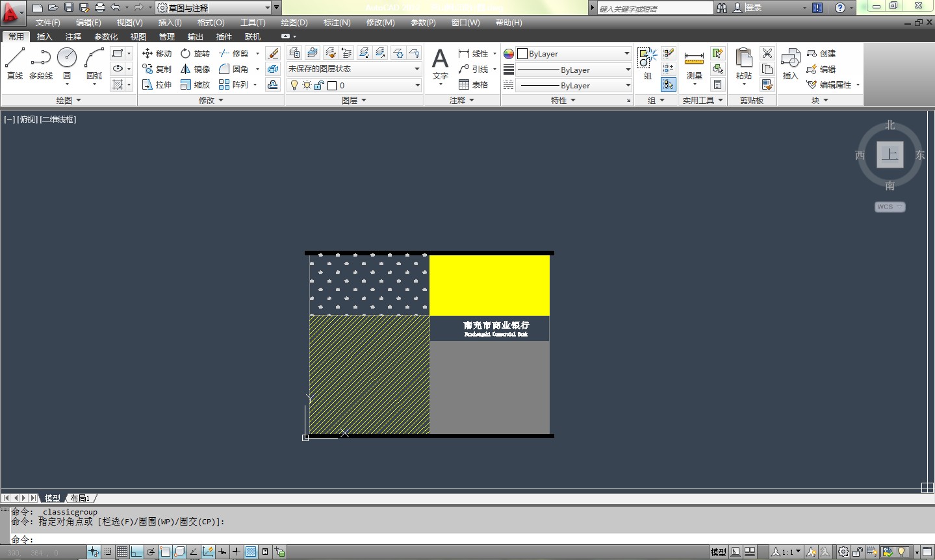Switch to the 参数化 ribbon tab
Image resolution: width=935 pixels, height=560 pixels.
coord(106,36)
